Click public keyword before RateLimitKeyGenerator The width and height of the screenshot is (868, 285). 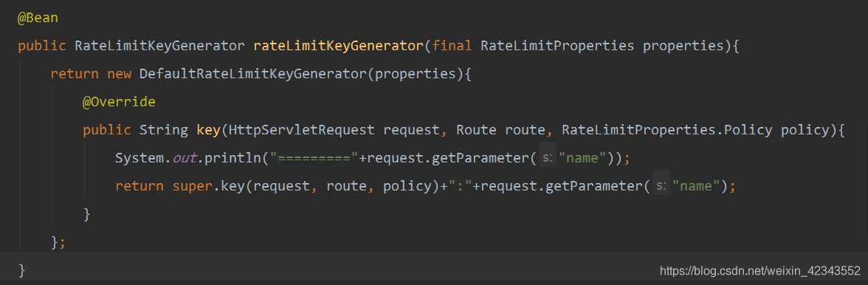click(x=42, y=46)
